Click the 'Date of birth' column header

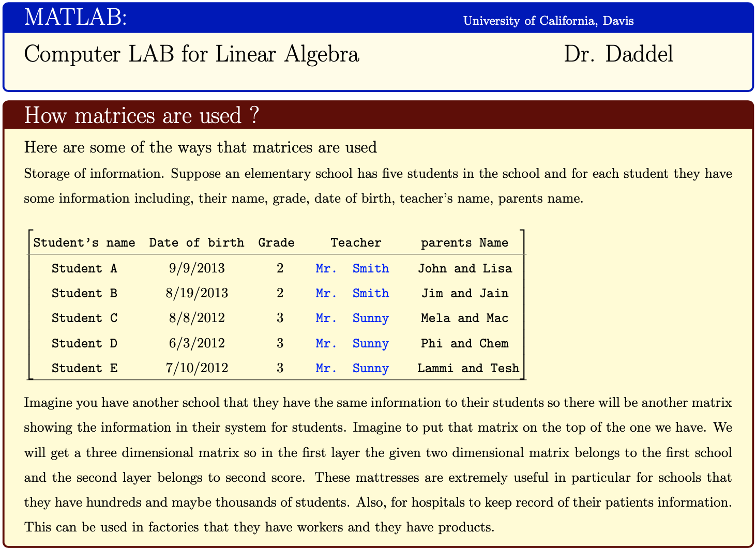196,242
